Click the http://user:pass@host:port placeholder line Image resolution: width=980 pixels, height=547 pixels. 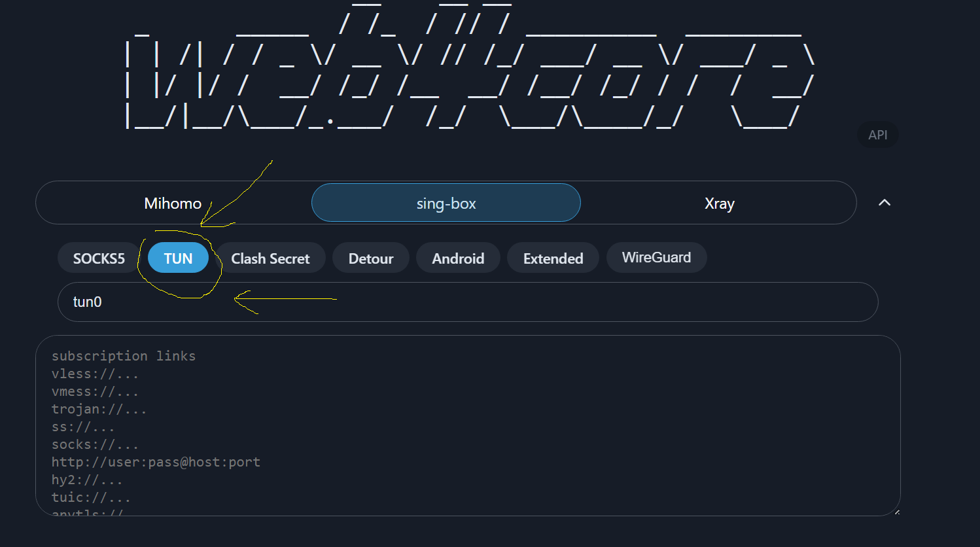(x=156, y=462)
